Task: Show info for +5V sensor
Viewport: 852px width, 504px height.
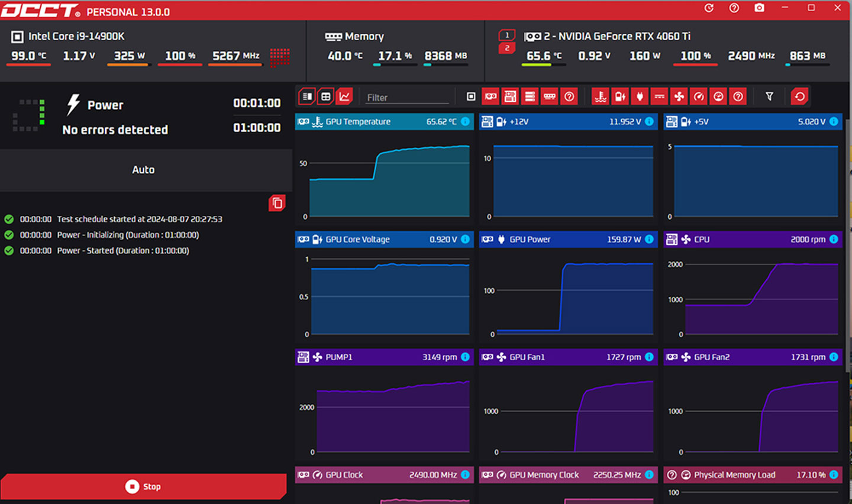Action: [x=834, y=122]
